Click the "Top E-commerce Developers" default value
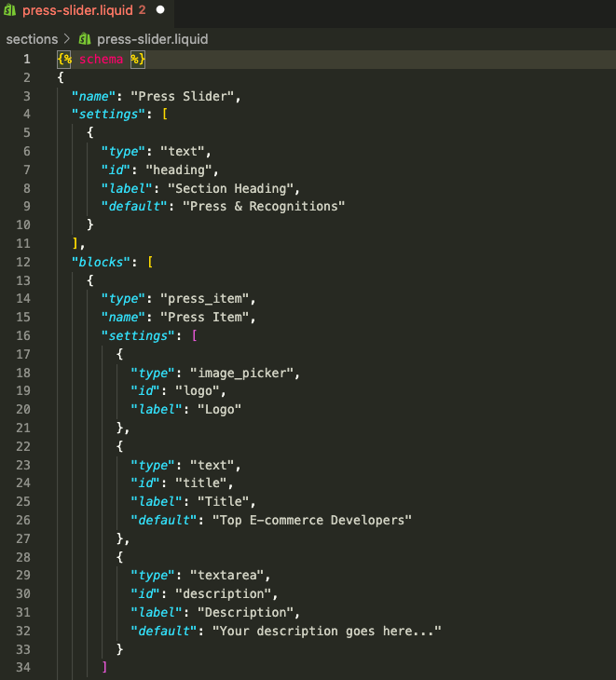 tap(312, 520)
